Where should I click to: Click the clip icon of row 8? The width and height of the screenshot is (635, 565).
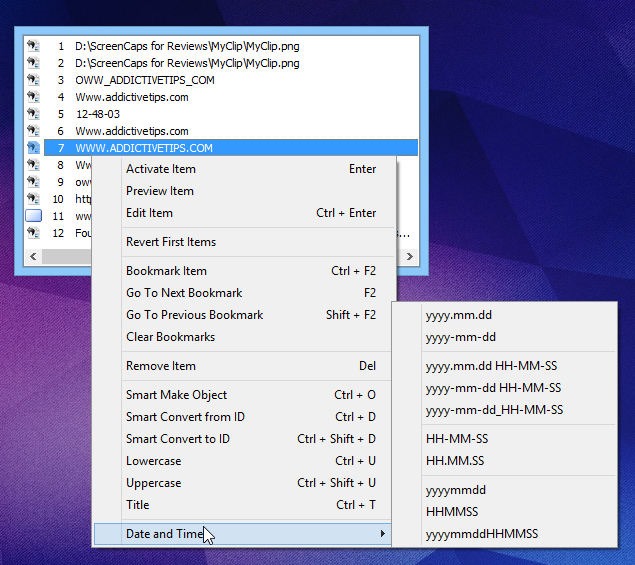(x=33, y=165)
